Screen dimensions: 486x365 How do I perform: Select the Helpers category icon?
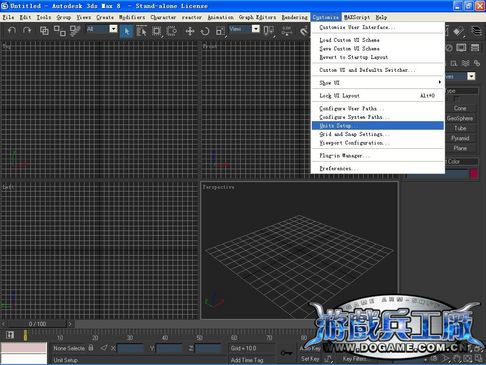pos(454,63)
